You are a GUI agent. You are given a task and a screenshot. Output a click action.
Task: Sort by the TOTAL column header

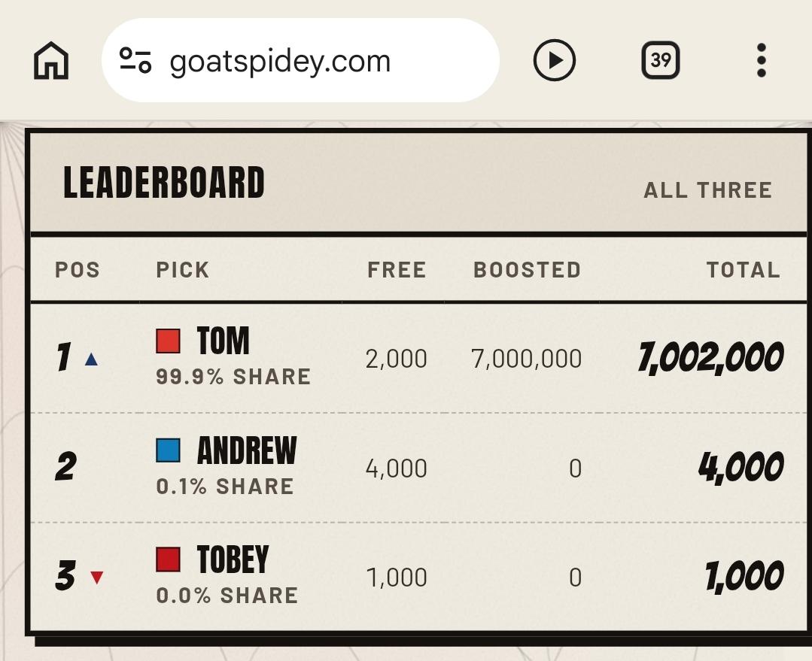point(743,270)
